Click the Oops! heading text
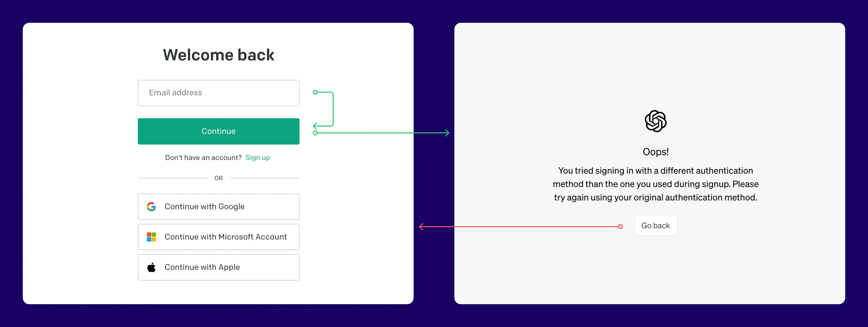868x327 pixels. pyautogui.click(x=655, y=152)
